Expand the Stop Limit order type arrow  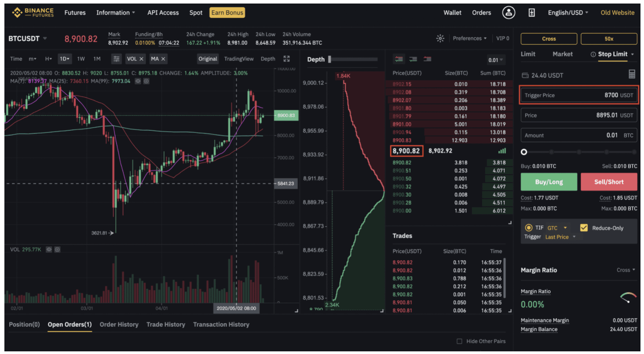633,54
